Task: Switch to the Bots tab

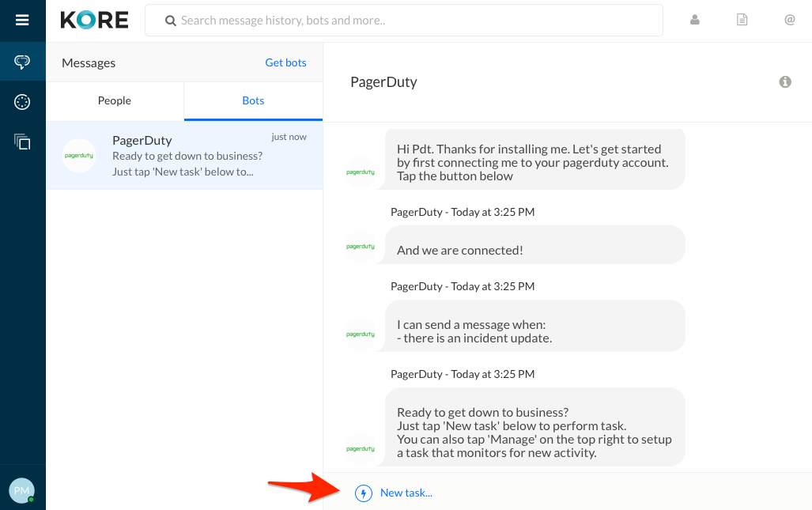Action: tap(253, 100)
